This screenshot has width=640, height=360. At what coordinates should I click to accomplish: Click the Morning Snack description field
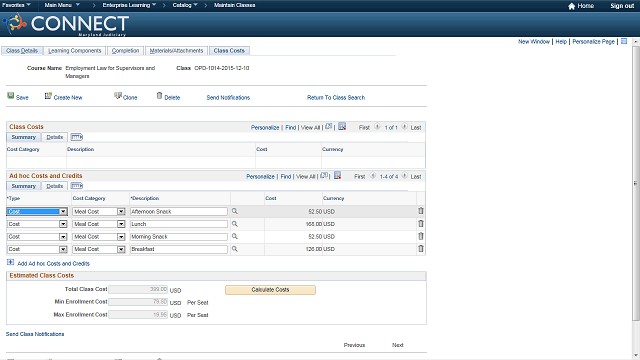coord(179,237)
